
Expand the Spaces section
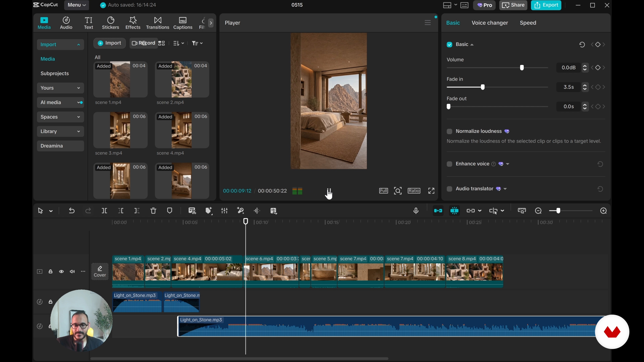[x=60, y=117]
